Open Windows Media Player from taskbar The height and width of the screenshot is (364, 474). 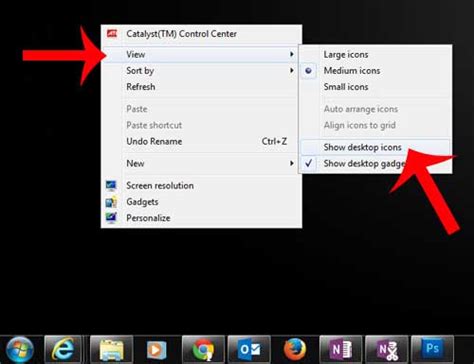pos(157,350)
